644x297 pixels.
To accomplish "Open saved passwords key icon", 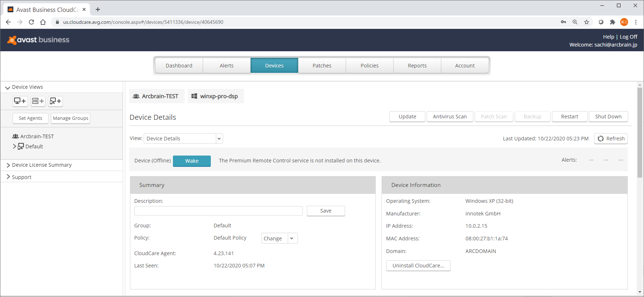I will pos(563,22).
